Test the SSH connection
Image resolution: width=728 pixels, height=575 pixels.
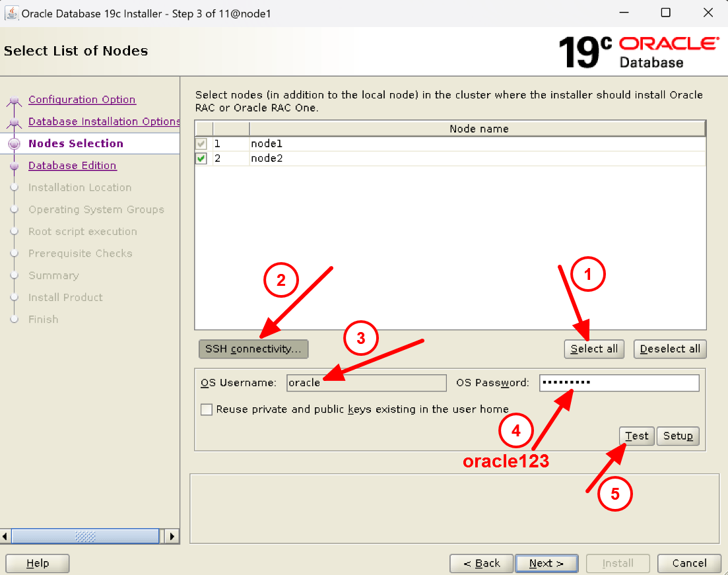coord(636,436)
